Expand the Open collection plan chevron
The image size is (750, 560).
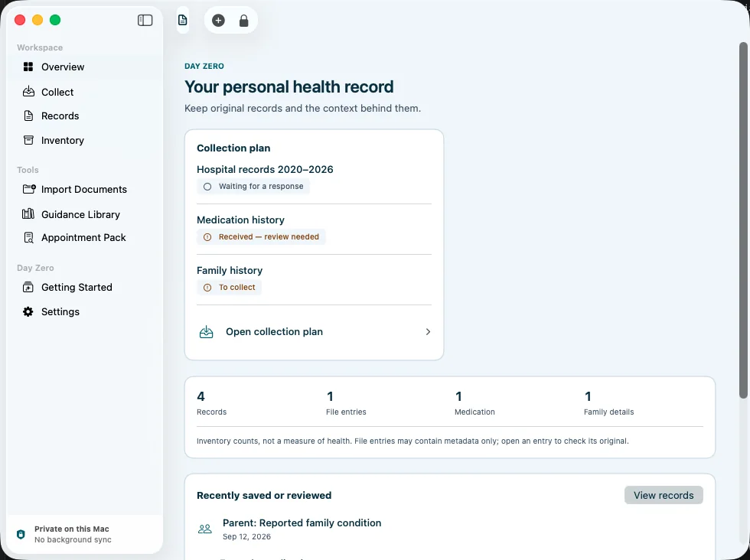(428, 332)
